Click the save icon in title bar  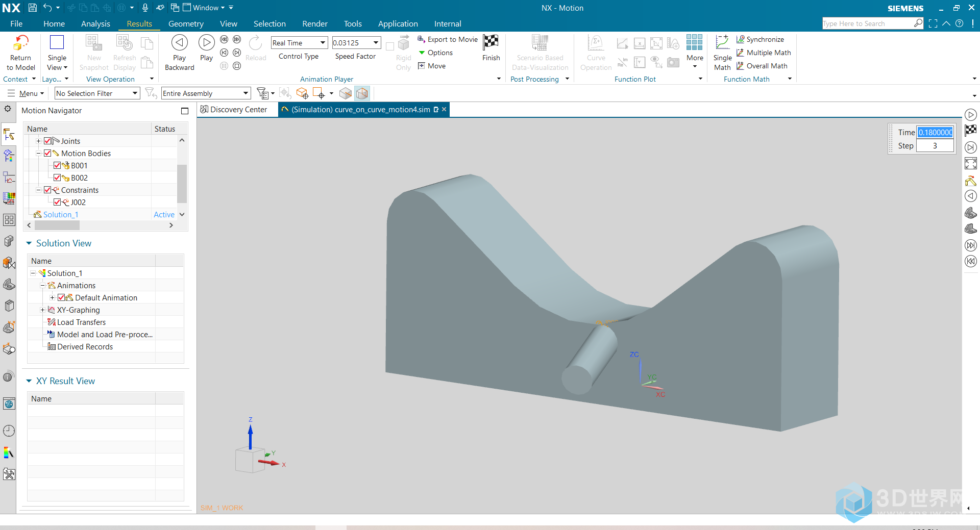[x=32, y=8]
